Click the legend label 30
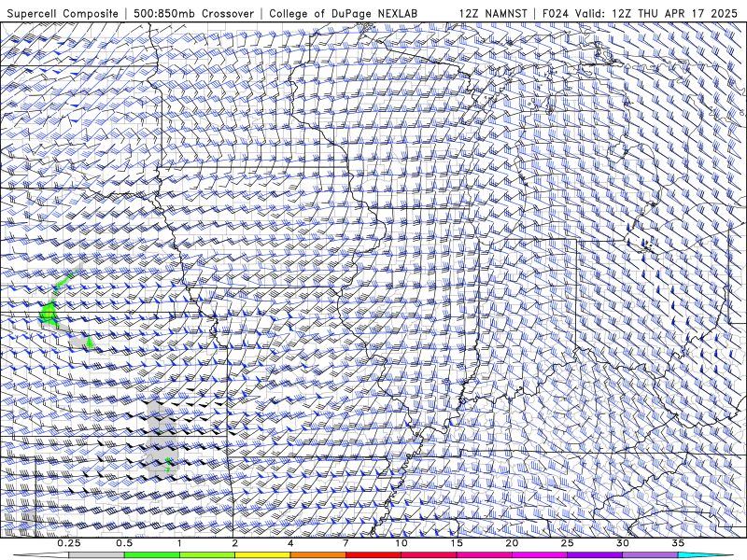 [622, 543]
